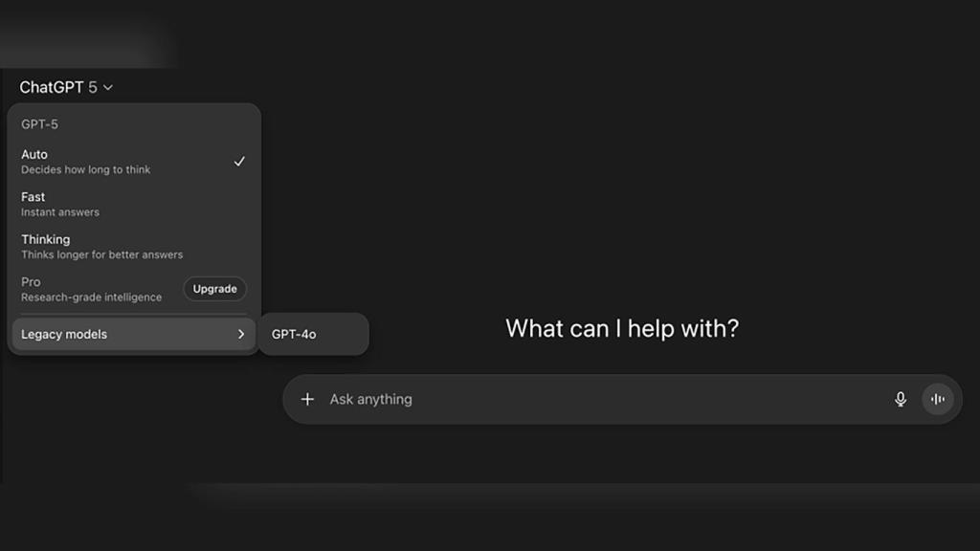The height and width of the screenshot is (551, 980).
Task: Open the Legacy models submenu
Action: (64, 334)
